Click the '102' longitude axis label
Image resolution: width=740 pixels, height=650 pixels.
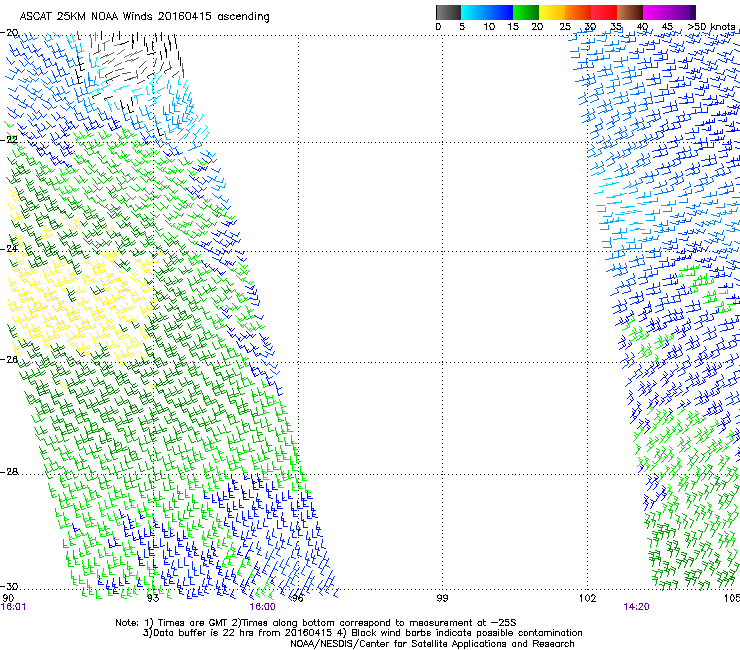point(588,598)
